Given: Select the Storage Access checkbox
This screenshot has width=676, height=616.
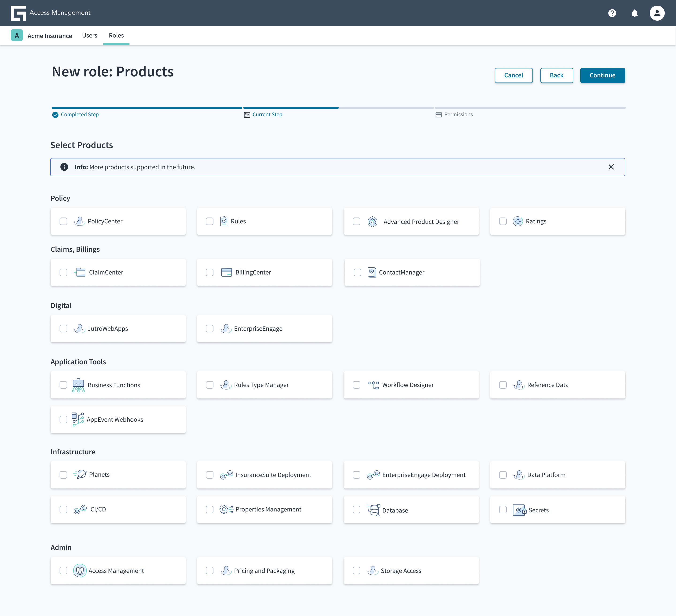Looking at the screenshot, I should tap(357, 571).
